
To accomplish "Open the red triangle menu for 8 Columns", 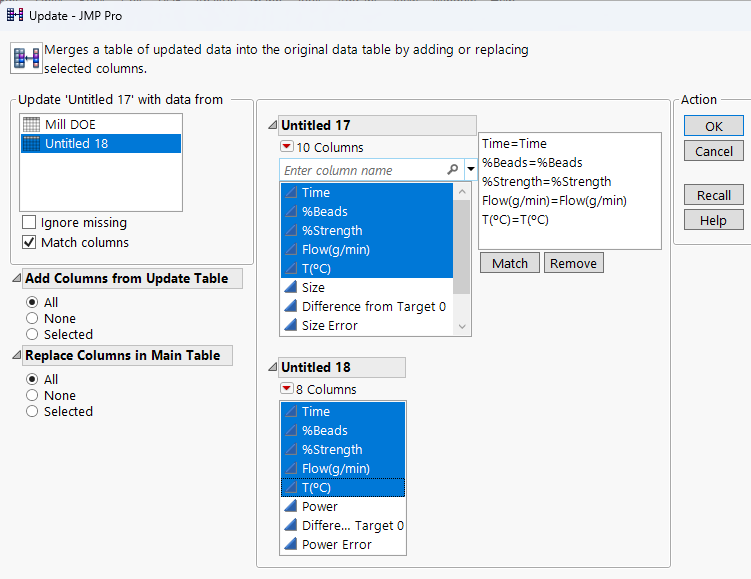I will pyautogui.click(x=287, y=389).
